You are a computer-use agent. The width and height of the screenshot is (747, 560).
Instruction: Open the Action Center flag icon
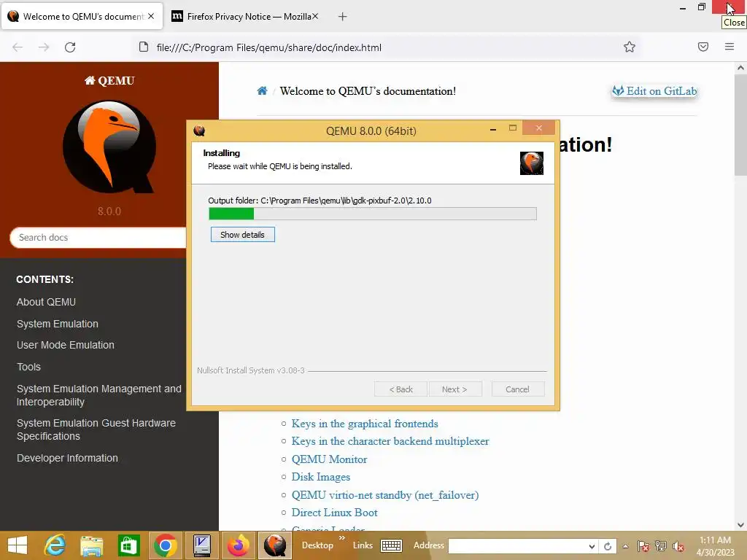643,546
